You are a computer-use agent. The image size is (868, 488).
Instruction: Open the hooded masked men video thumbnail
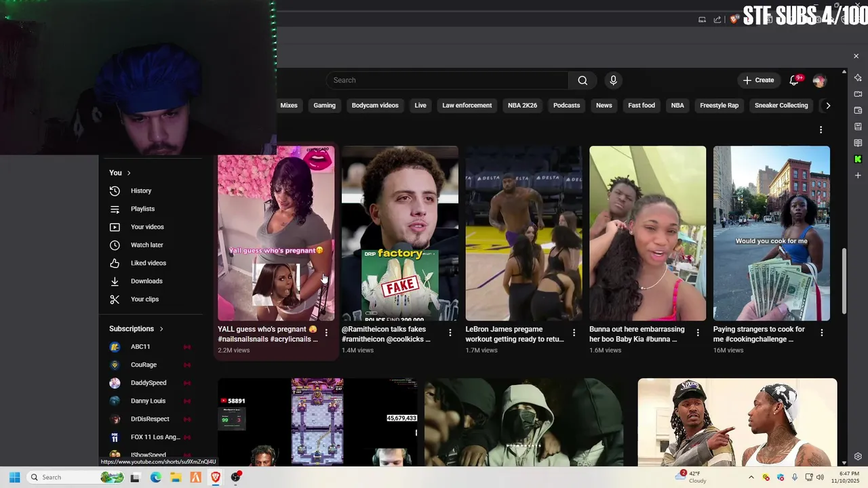tap(524, 422)
